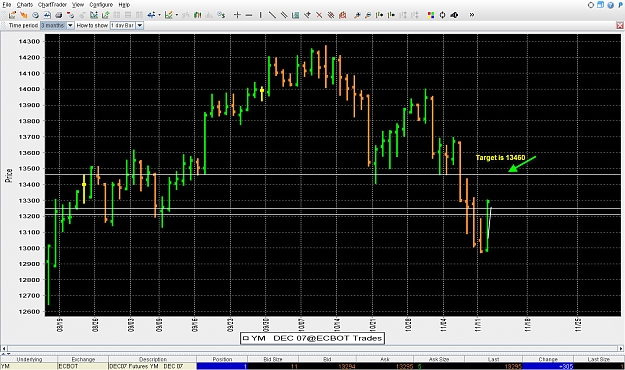This screenshot has width=625, height=370.
Task: Click the Position column header
Action: coord(222,359)
